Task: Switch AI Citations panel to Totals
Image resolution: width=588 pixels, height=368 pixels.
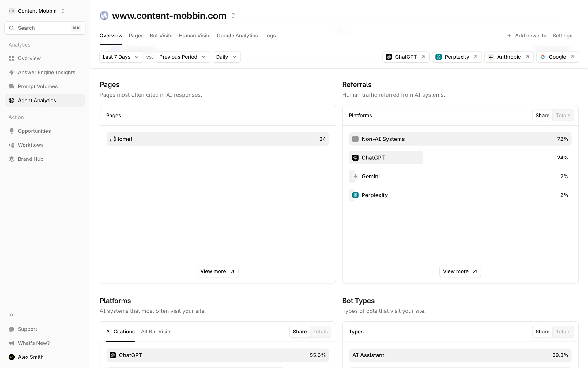Action: click(320, 332)
